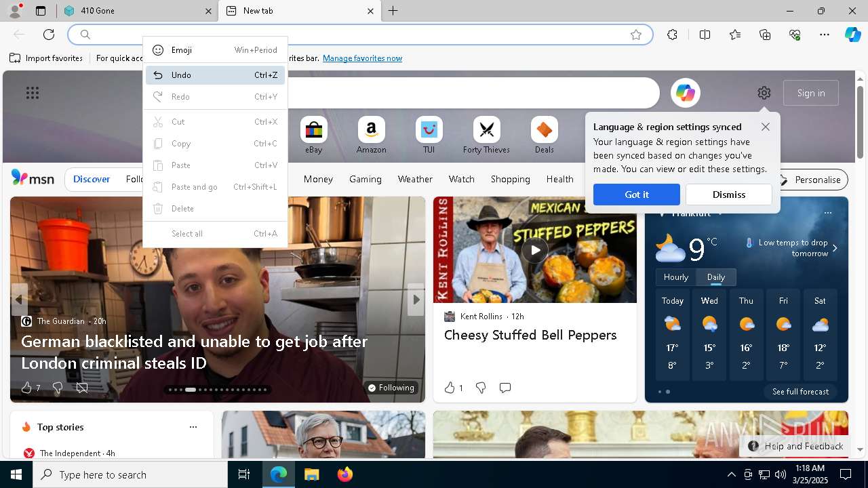The height and width of the screenshot is (488, 868).
Task: Click the Copilot icon beside the search box
Action: tap(685, 93)
